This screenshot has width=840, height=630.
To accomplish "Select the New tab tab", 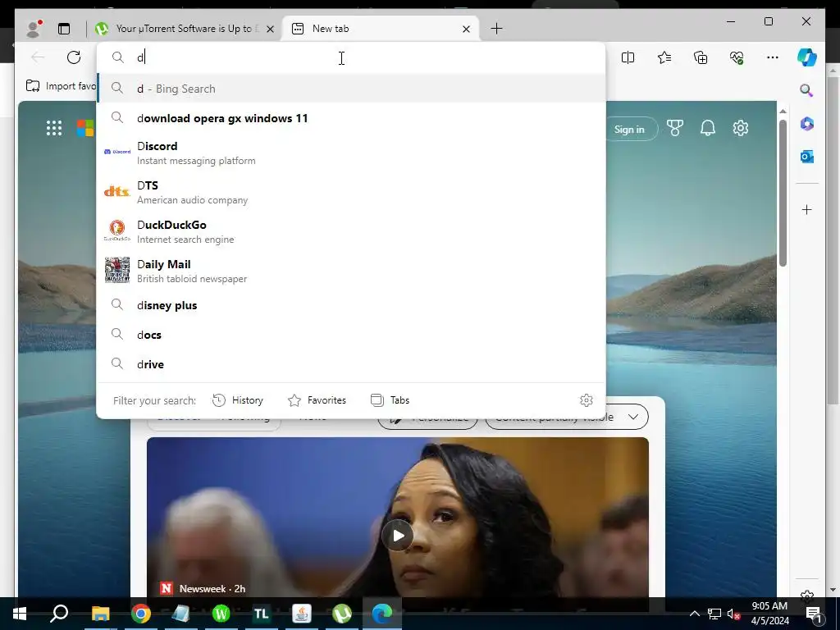I will (380, 29).
